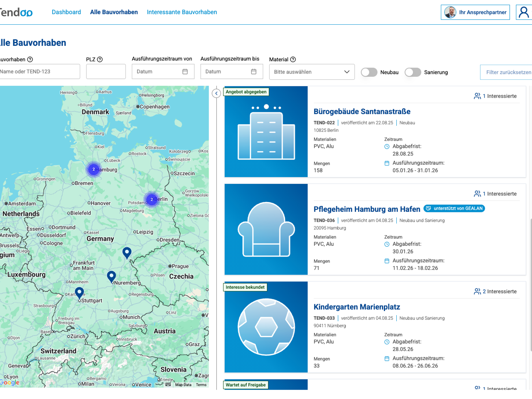The width and height of the screenshot is (532, 399).
Task: Click the calendar icon beside Ausführungszeitraum 05.01.26
Action: coord(387,163)
